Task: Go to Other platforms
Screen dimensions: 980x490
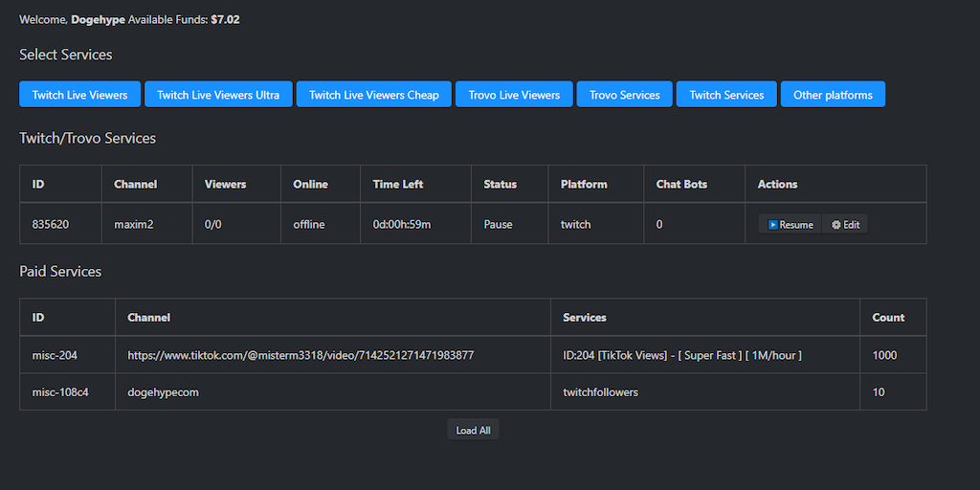Action: tap(833, 95)
